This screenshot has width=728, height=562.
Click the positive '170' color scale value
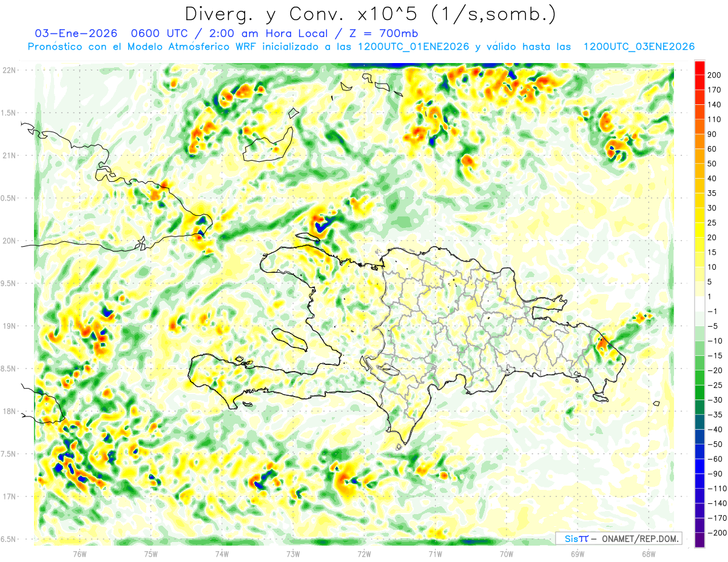(715, 90)
